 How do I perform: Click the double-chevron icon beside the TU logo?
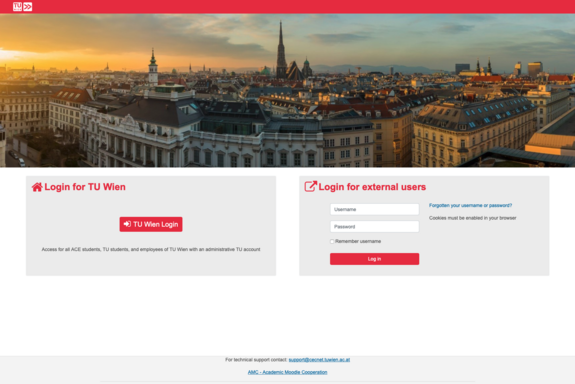[28, 7]
